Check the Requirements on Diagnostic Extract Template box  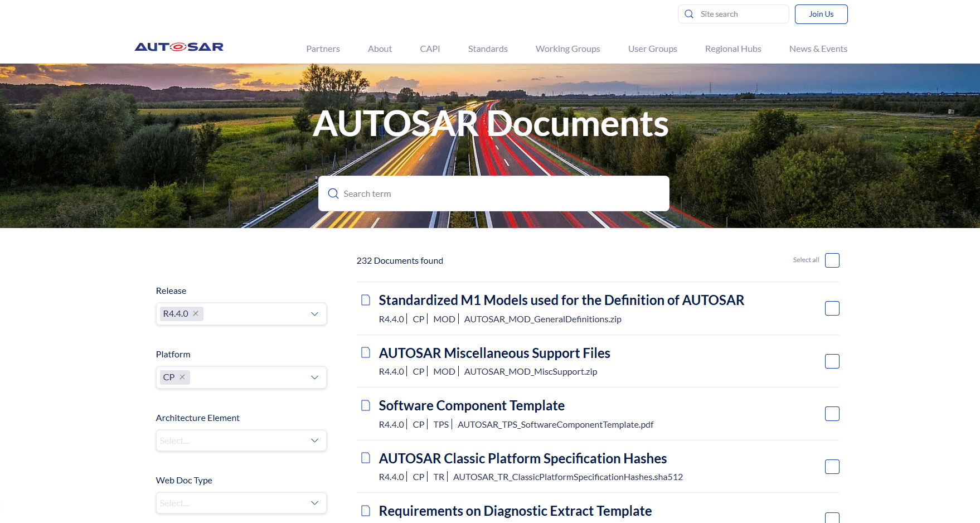coord(832,518)
